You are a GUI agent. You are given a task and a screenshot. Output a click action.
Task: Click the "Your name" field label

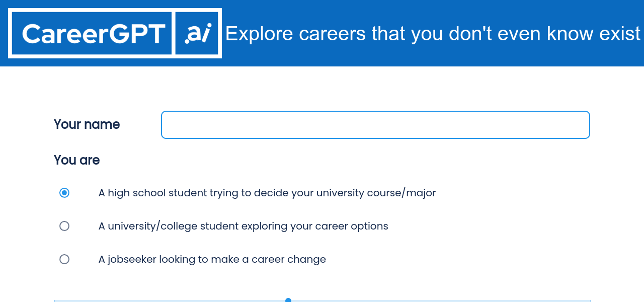[87, 124]
